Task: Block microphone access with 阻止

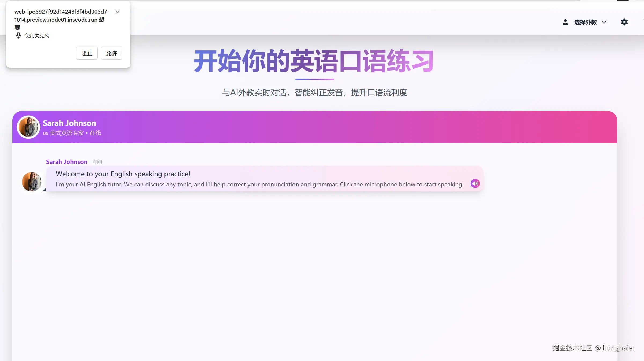Action: click(87, 53)
